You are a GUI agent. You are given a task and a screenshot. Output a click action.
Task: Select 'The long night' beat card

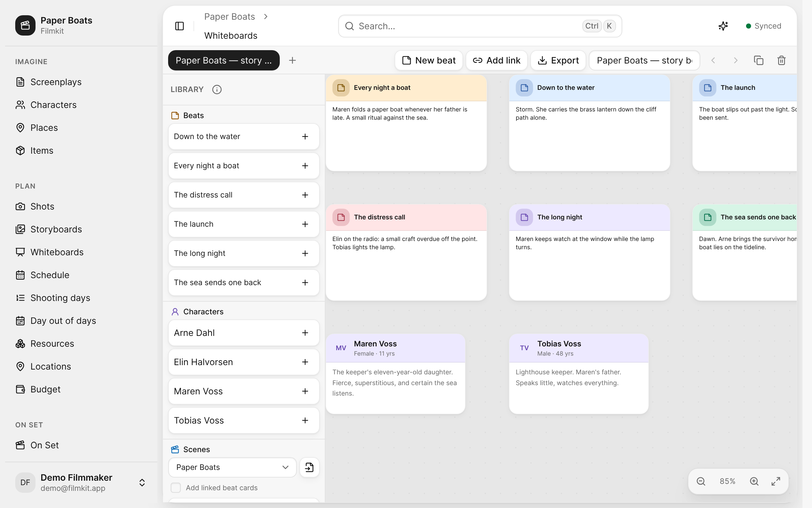coord(589,252)
